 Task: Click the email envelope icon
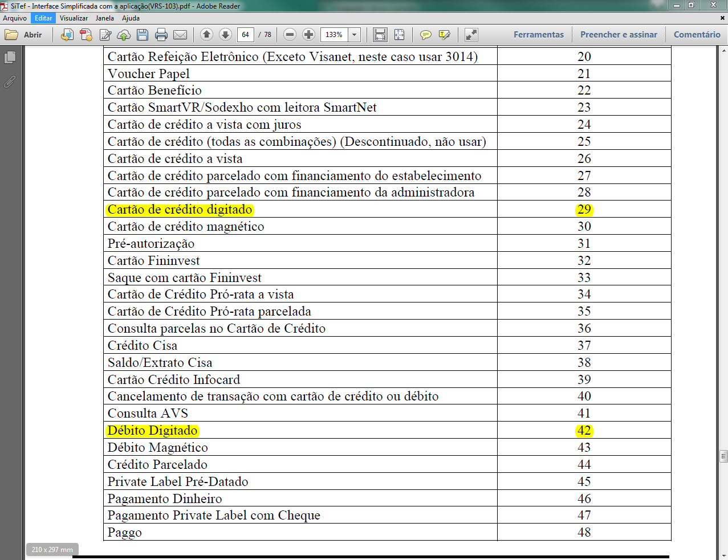180,35
